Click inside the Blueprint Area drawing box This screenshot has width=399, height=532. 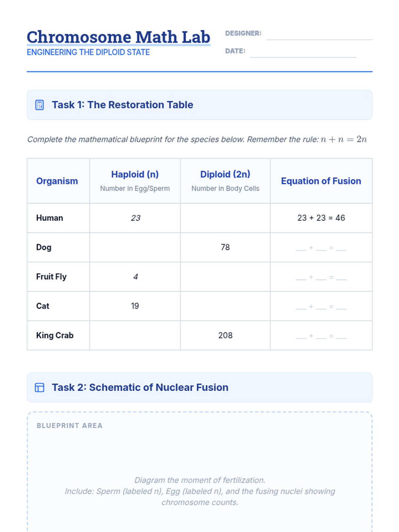(x=199, y=472)
